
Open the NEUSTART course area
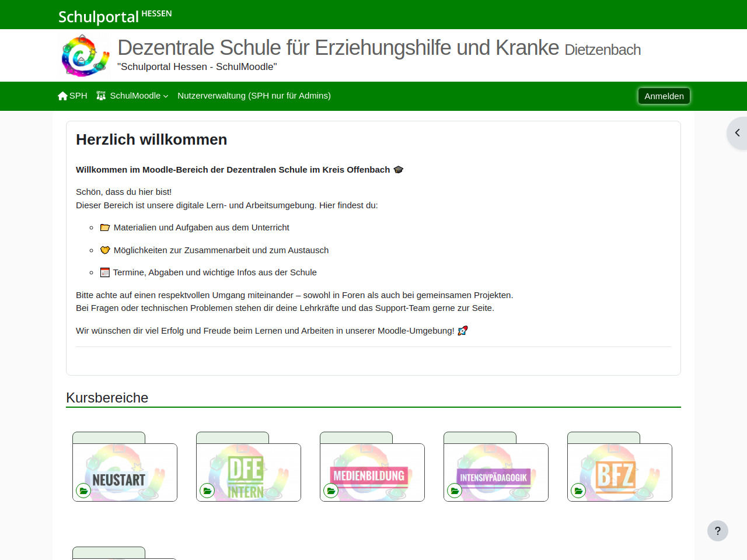125,473
